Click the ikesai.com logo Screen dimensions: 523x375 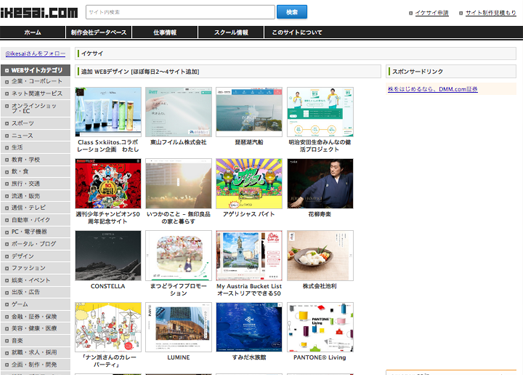point(39,12)
